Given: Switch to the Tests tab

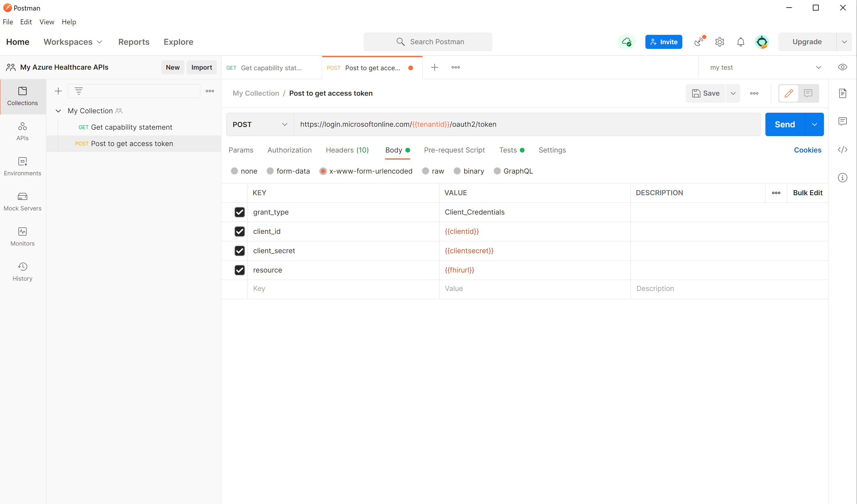Looking at the screenshot, I should pyautogui.click(x=512, y=150).
